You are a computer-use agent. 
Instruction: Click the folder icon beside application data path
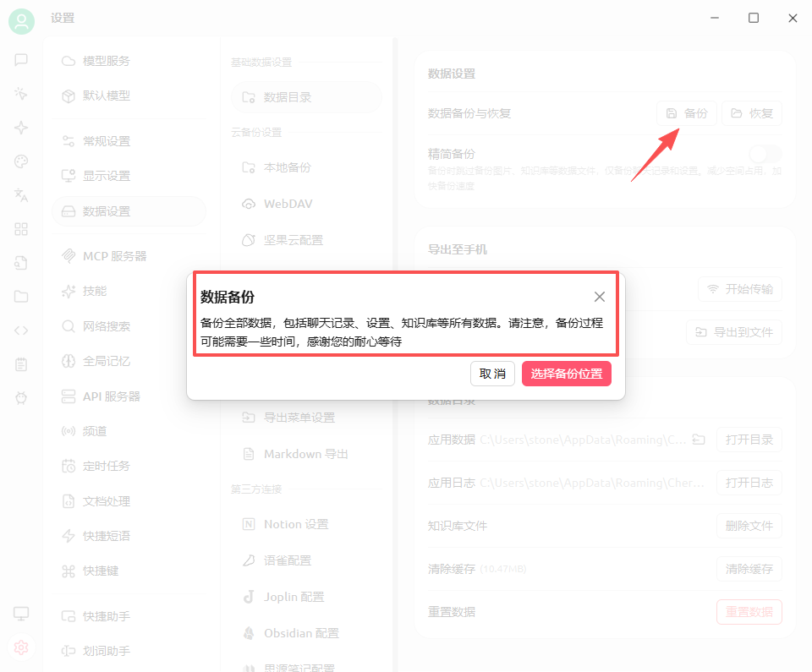699,440
